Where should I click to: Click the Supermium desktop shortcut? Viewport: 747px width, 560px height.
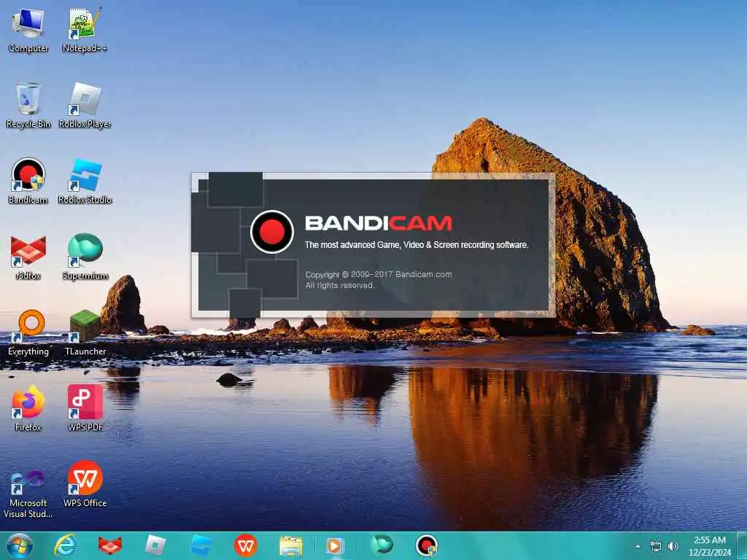click(x=85, y=257)
